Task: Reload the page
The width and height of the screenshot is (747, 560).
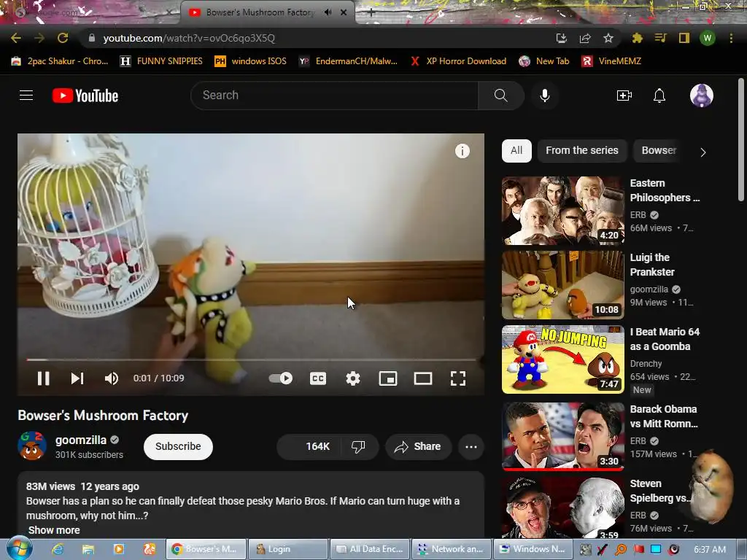Action: click(63, 38)
